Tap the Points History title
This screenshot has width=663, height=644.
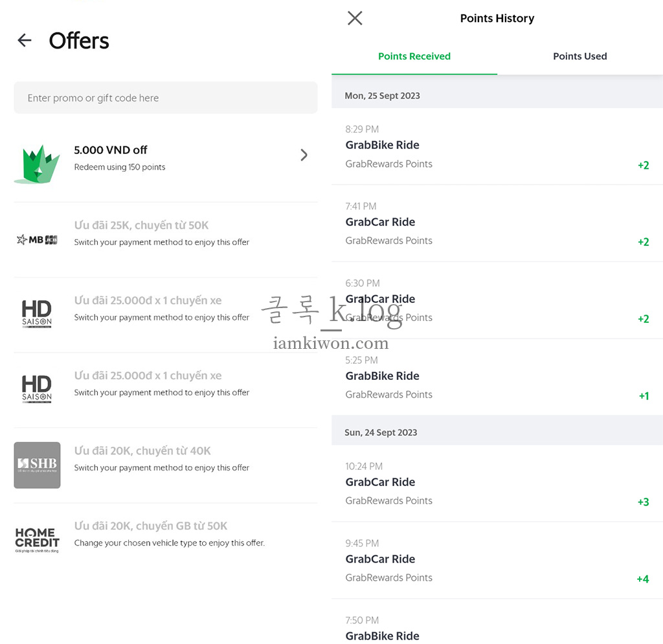(x=497, y=19)
